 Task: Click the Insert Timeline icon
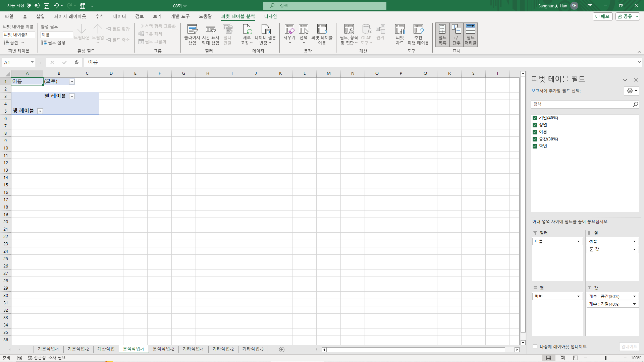tap(210, 30)
